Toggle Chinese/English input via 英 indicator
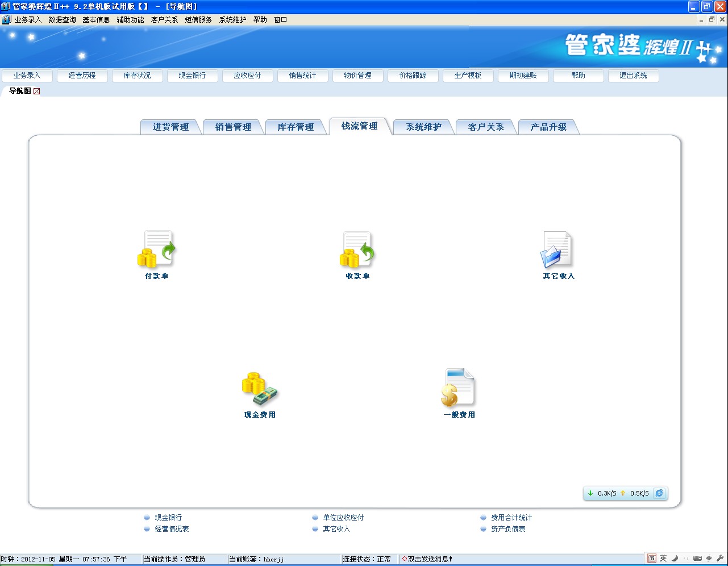728x566 pixels. tap(663, 559)
